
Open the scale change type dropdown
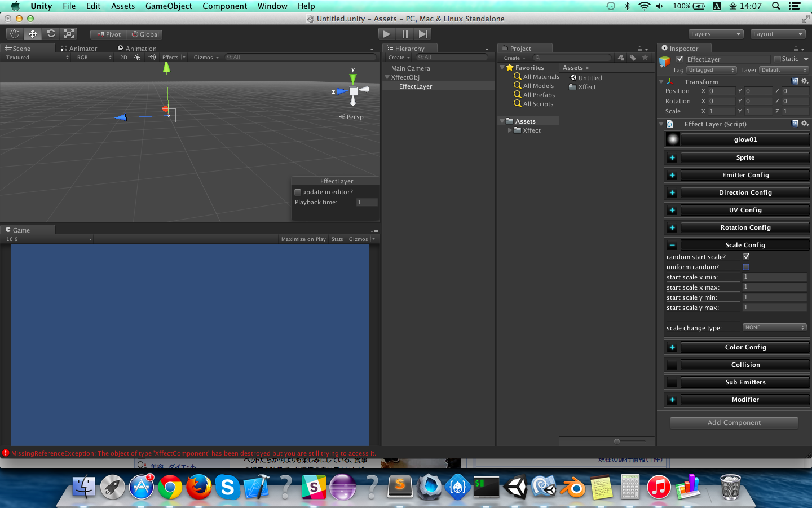[x=775, y=327]
